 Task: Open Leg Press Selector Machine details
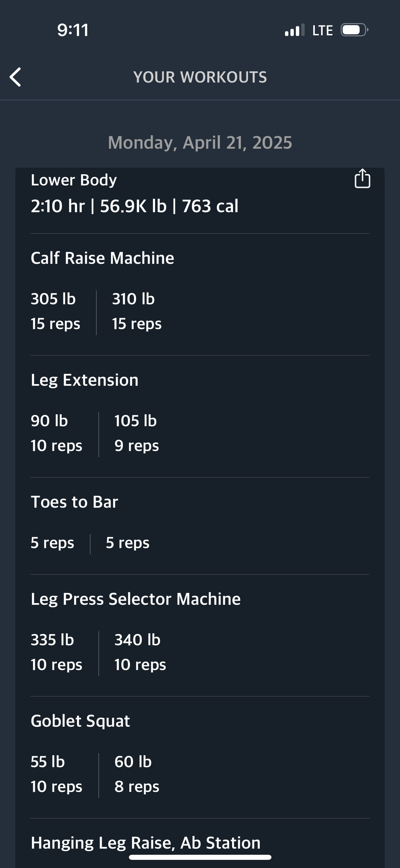pyautogui.click(x=135, y=599)
